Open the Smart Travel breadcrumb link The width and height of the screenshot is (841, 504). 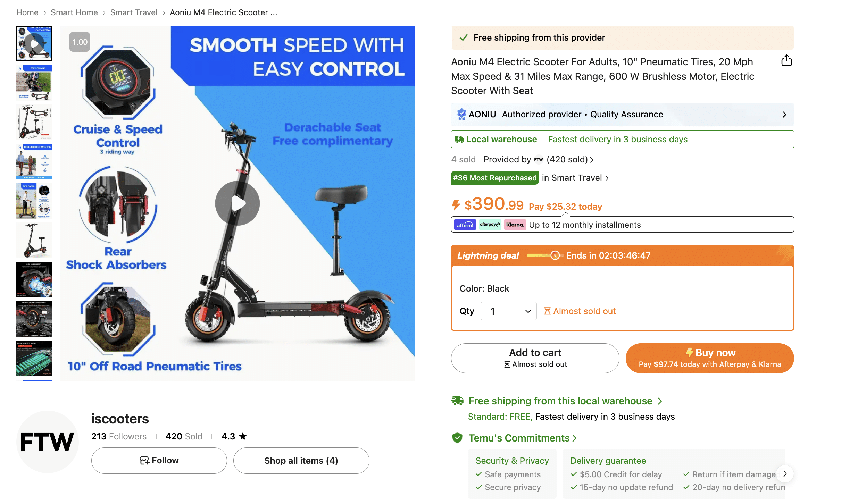tap(134, 12)
